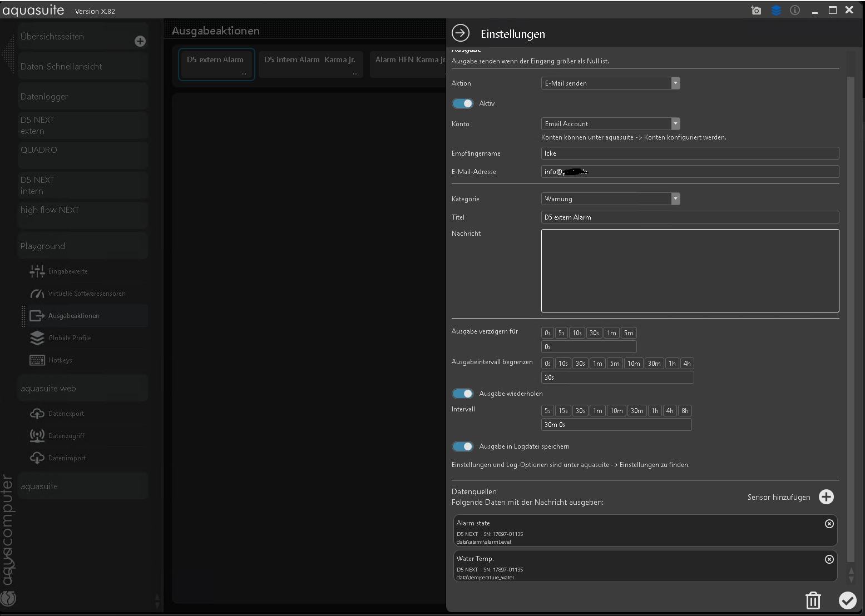865x616 pixels.
Task: Select the D5 extern Alarm action tab
Action: click(x=216, y=64)
